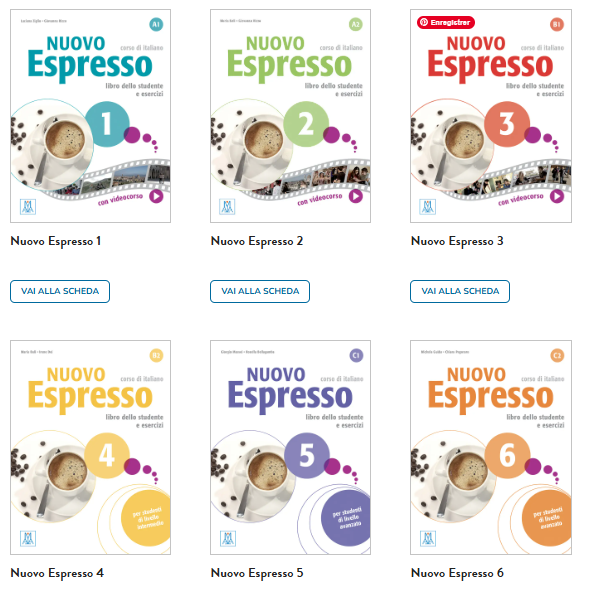Click the Nuovo Espresso 6 title link

[x=457, y=573]
